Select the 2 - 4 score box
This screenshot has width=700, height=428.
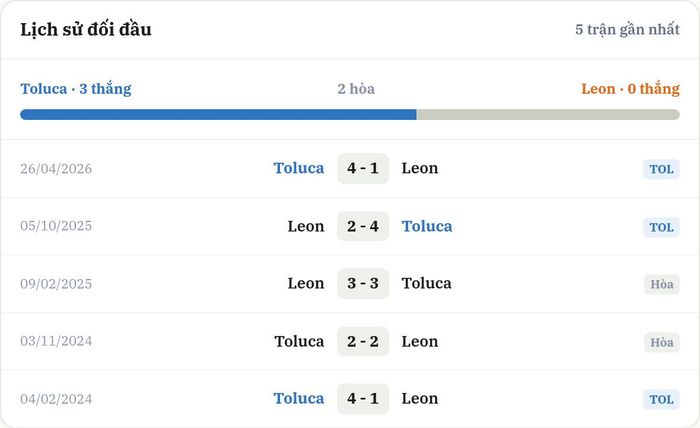(362, 226)
